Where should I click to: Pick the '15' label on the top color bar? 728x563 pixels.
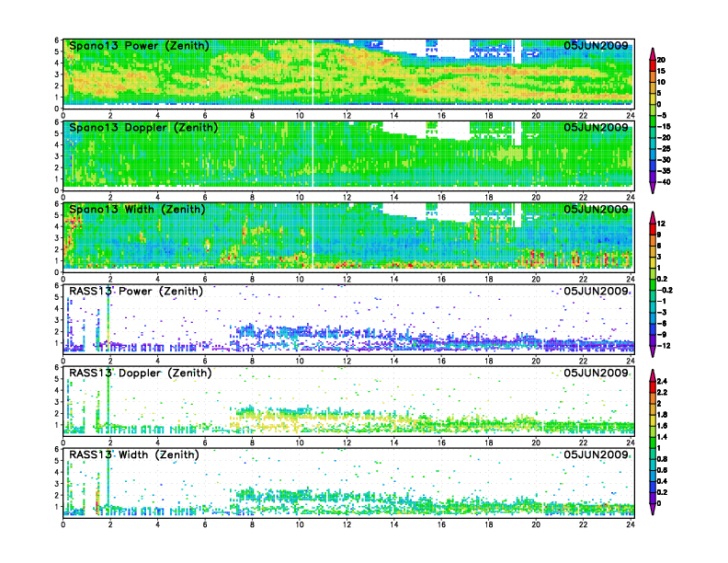[661, 71]
